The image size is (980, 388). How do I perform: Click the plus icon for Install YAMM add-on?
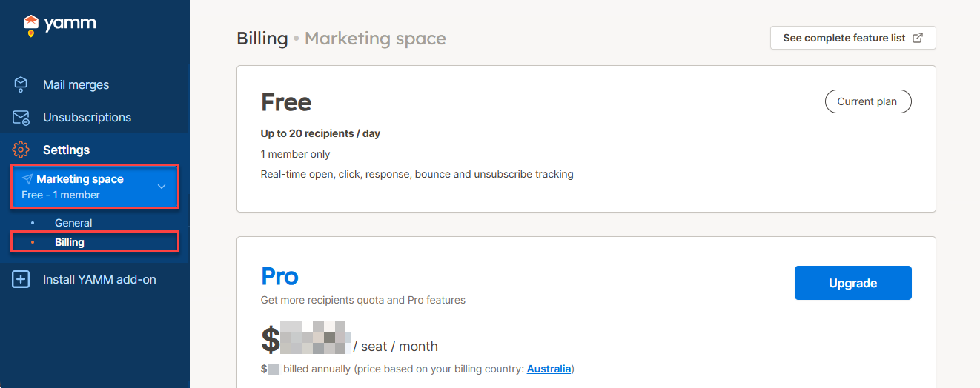tap(21, 280)
